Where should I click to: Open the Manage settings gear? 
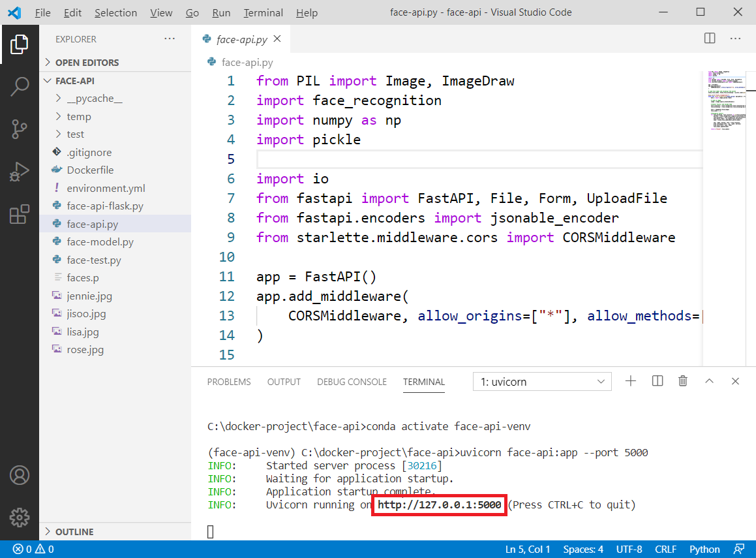tap(20, 518)
